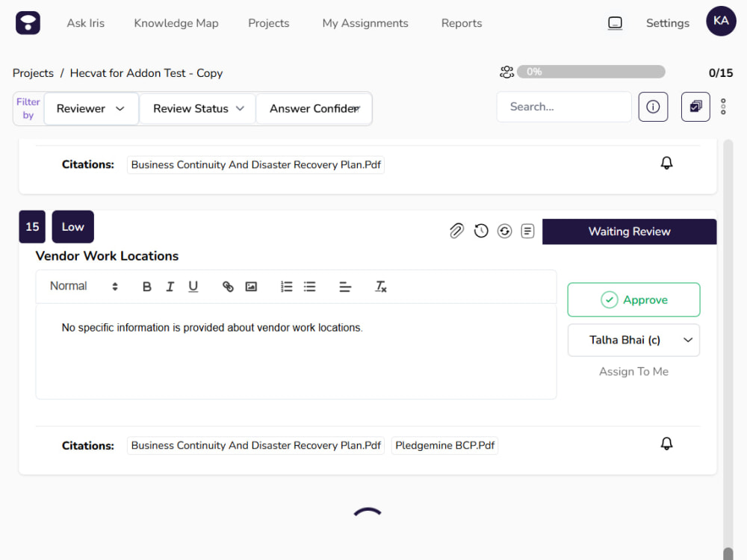The image size is (747, 560).
Task: Open Business Continuity citation for question 15
Action: [255, 446]
